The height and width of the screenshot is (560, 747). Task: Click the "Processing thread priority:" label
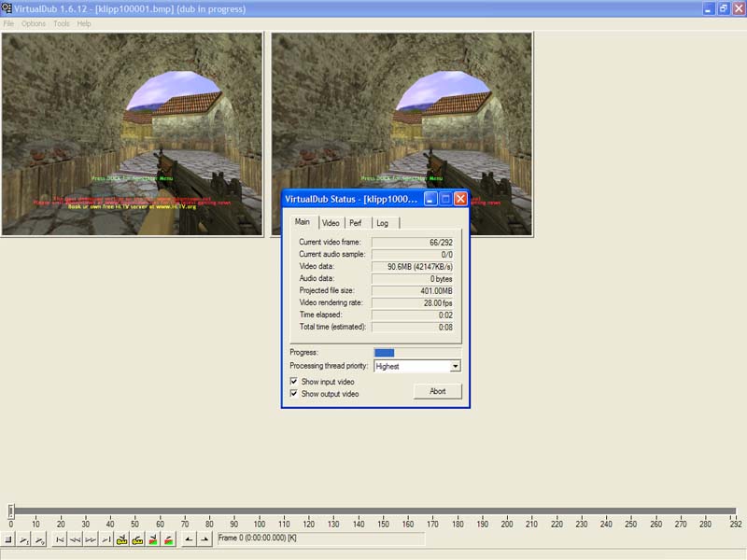click(329, 366)
